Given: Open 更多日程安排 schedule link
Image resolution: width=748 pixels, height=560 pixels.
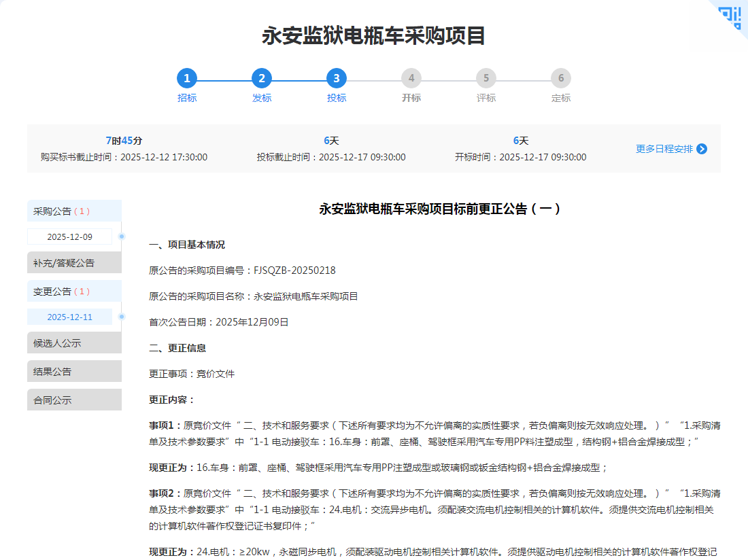Looking at the screenshot, I should click(x=664, y=149).
